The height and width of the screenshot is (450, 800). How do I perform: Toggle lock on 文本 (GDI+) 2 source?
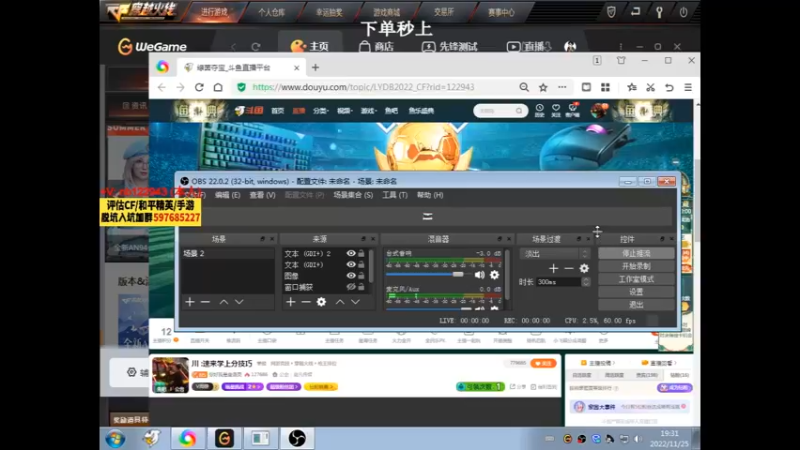[361, 253]
